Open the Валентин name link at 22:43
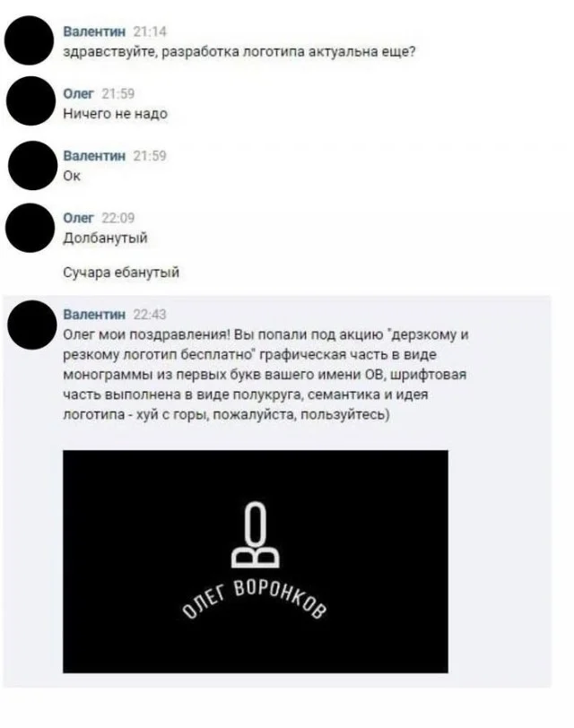This screenshot has width=574, height=728. (94, 315)
